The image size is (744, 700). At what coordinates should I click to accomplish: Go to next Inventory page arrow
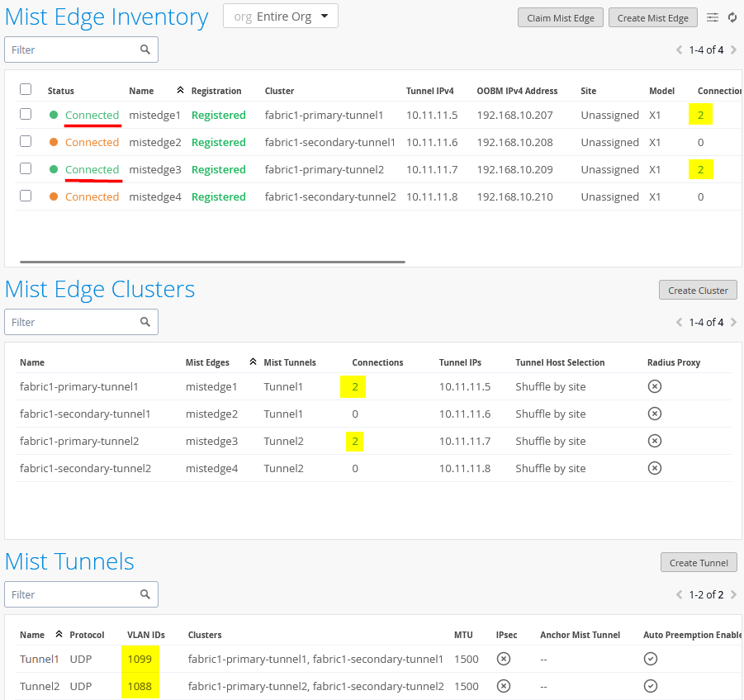click(x=733, y=50)
